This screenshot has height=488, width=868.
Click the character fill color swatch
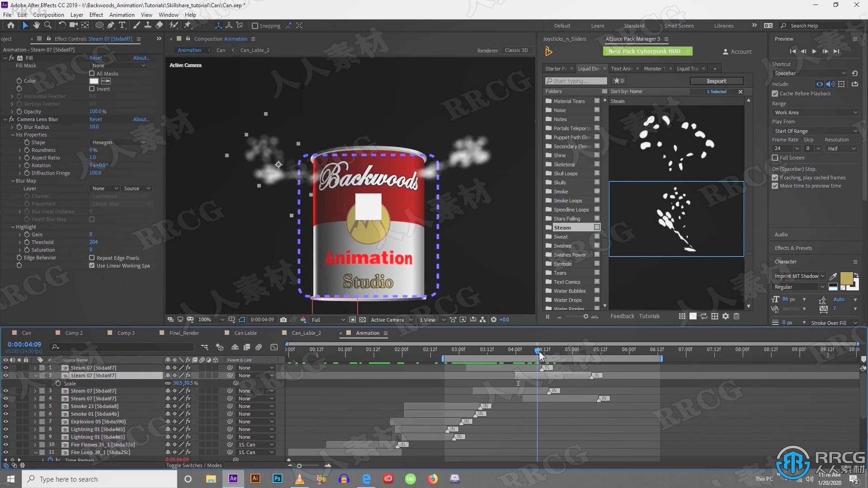pyautogui.click(x=846, y=278)
